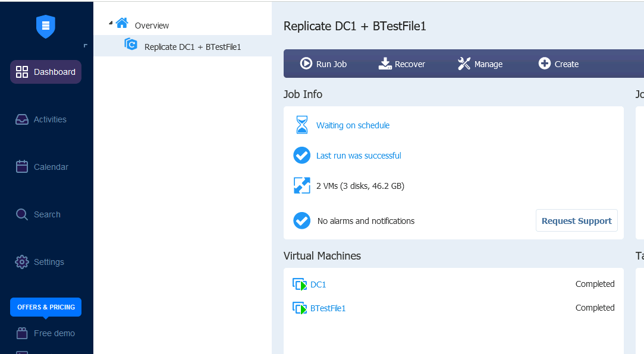The width and height of the screenshot is (644, 354).
Task: Click the Waiting on schedule link
Action: point(353,125)
